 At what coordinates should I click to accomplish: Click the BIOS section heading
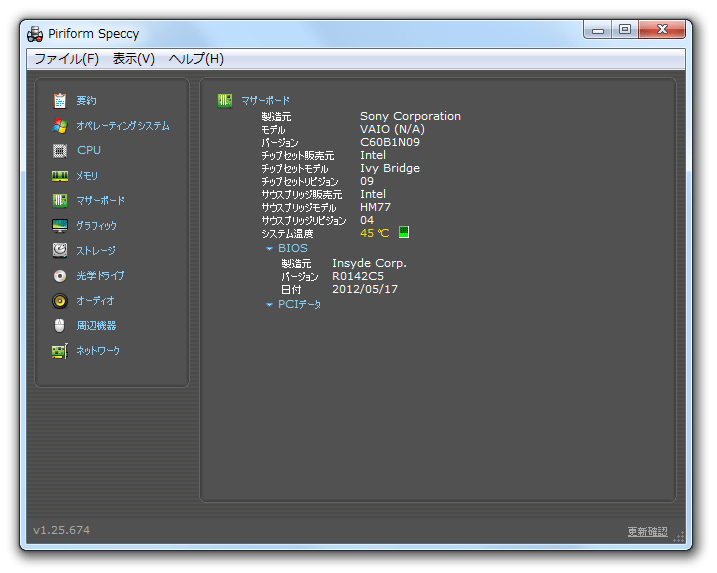[293, 248]
